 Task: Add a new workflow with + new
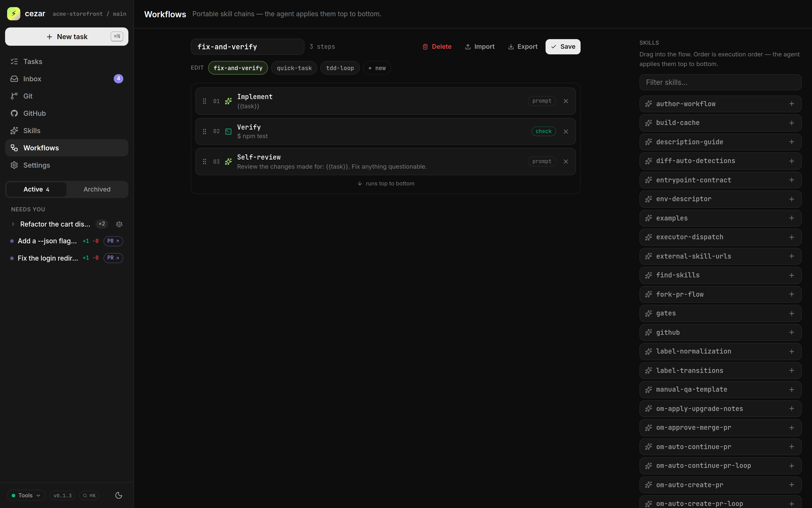click(377, 68)
